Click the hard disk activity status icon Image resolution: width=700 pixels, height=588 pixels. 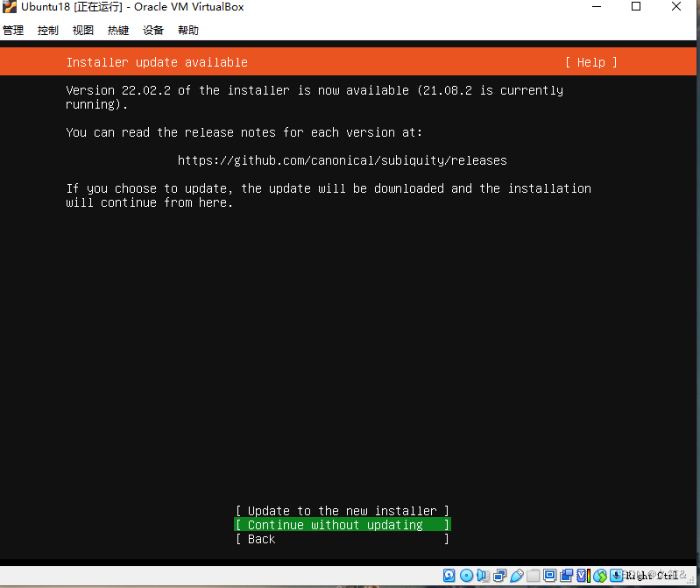tap(449, 576)
